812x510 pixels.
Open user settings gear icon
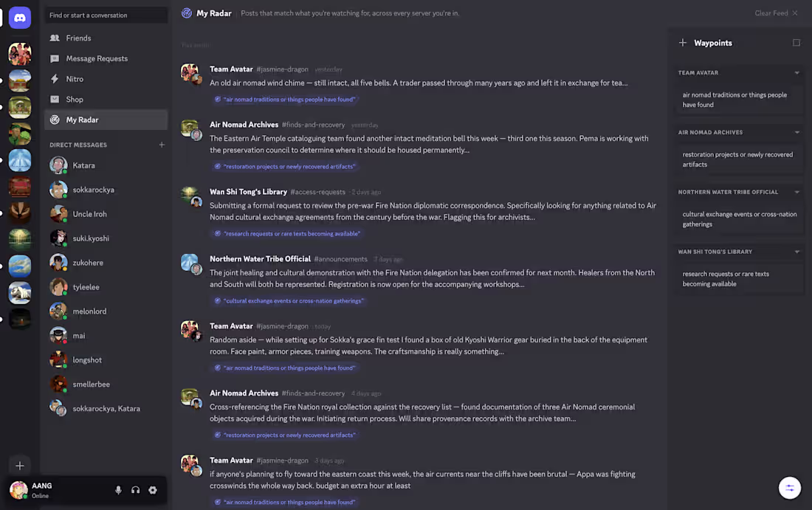(x=153, y=490)
